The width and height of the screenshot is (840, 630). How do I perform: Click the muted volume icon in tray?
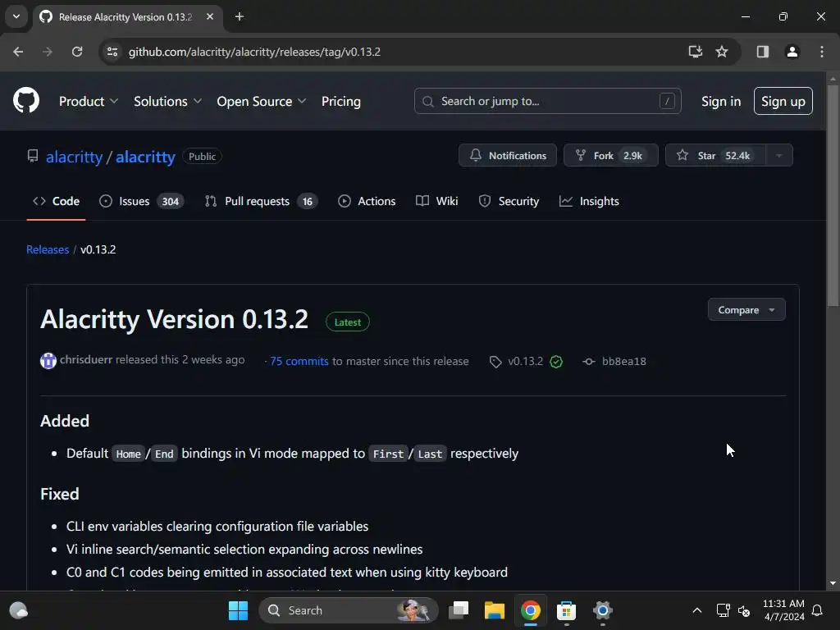coord(743,610)
